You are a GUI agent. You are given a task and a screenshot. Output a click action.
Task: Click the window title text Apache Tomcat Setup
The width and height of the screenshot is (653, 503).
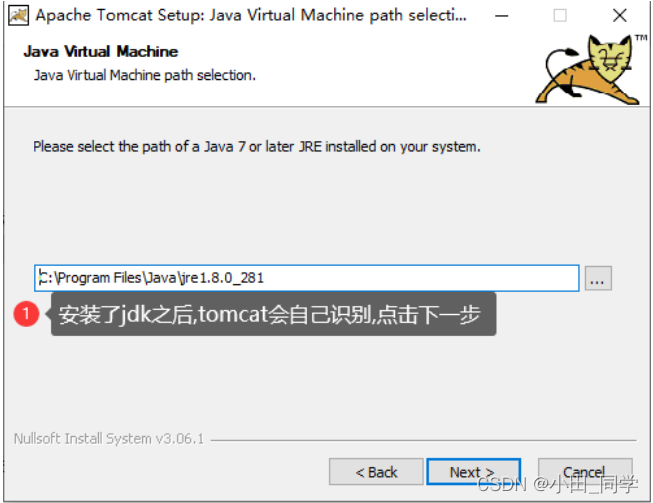251,15
